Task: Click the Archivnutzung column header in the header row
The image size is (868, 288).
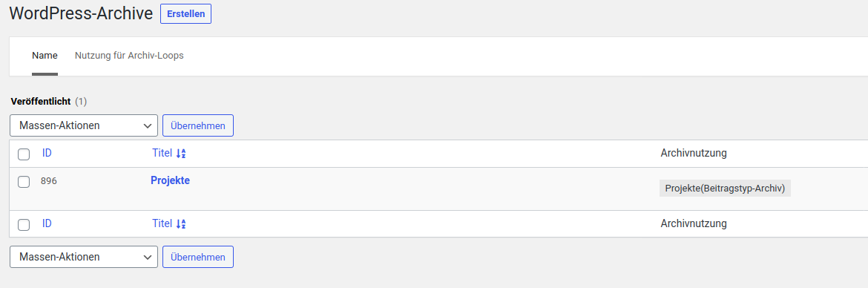Action: click(x=694, y=153)
